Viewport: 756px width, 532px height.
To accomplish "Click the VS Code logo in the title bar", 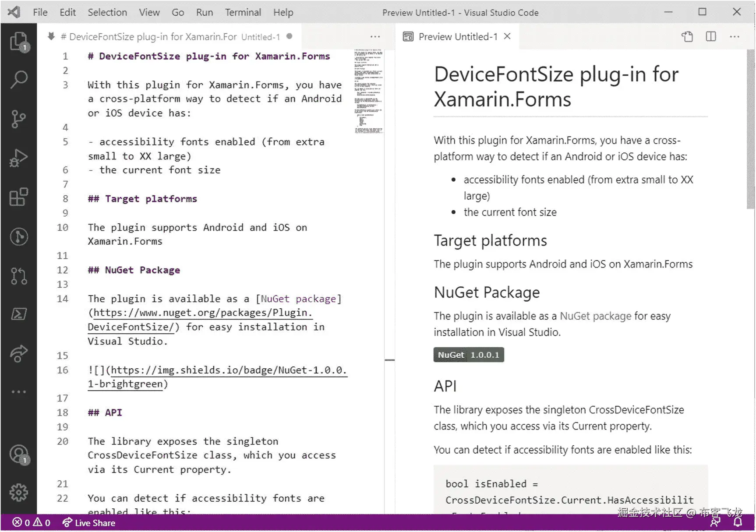I will [14, 12].
